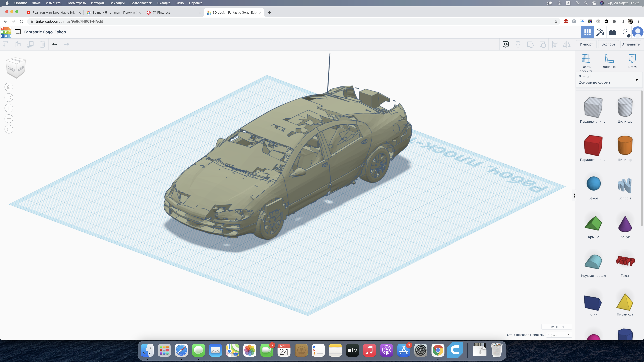Open the Файл menu
Image resolution: width=644 pixels, height=362 pixels.
coord(36,3)
